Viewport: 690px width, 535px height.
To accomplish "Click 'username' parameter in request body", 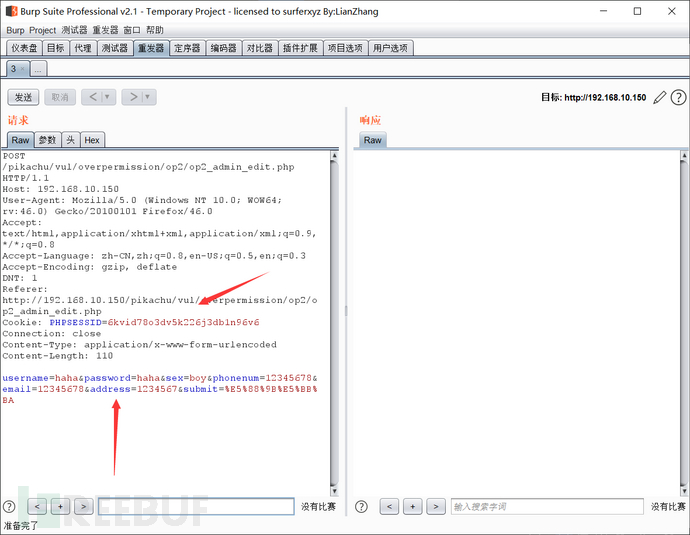I will (x=26, y=377).
